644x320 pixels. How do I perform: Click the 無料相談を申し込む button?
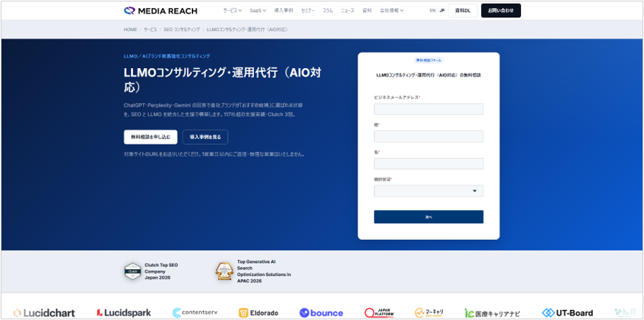(151, 138)
